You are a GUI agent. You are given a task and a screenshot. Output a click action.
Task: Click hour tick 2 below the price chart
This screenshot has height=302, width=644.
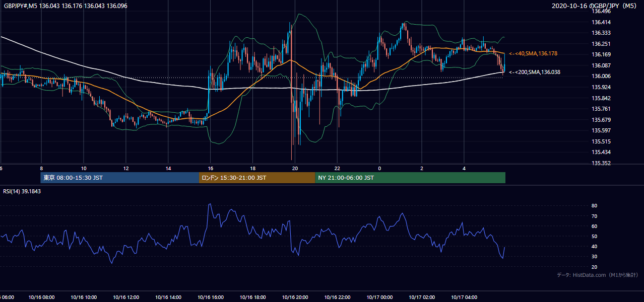(422, 169)
